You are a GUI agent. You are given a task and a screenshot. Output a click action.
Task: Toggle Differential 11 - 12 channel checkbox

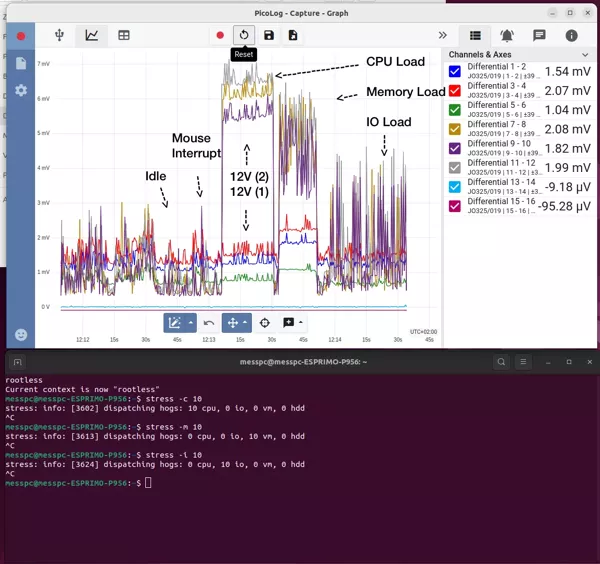coord(455,168)
